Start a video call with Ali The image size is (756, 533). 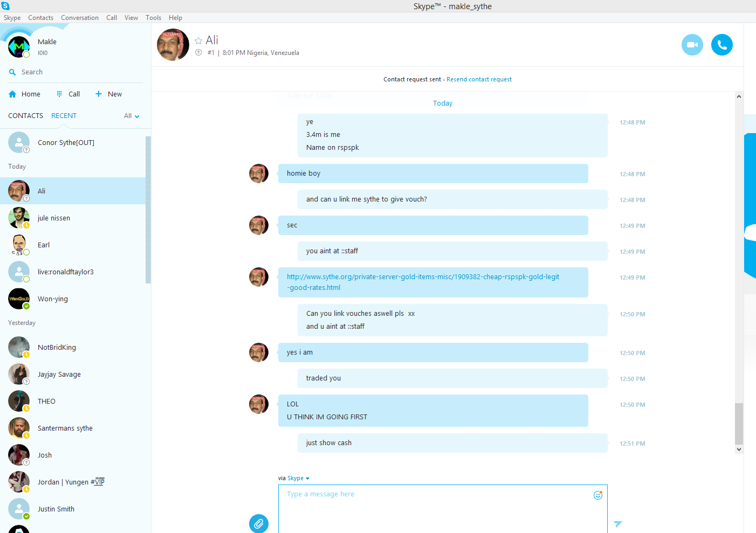click(x=692, y=45)
